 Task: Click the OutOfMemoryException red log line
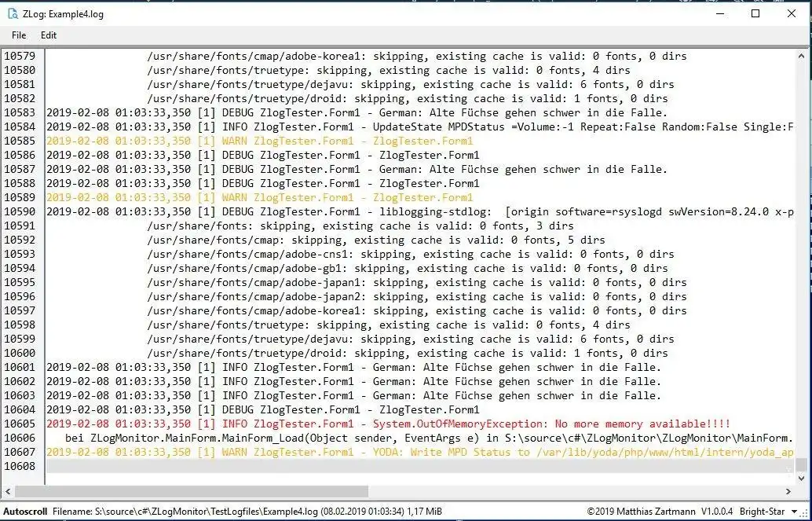click(389, 424)
